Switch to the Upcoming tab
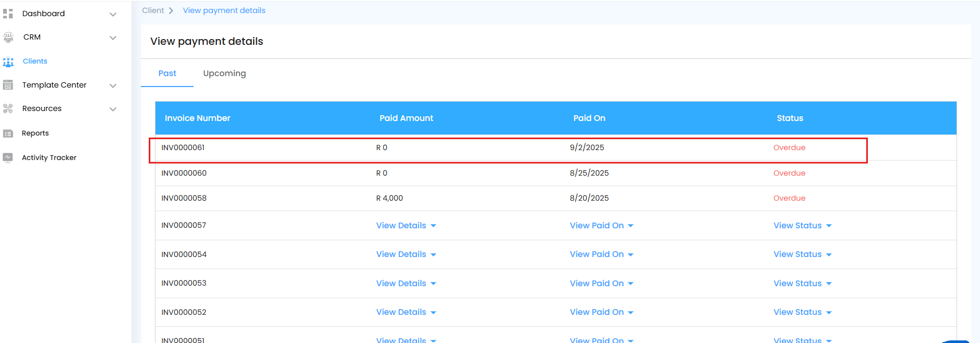The height and width of the screenshot is (343, 980). pyautogui.click(x=224, y=73)
